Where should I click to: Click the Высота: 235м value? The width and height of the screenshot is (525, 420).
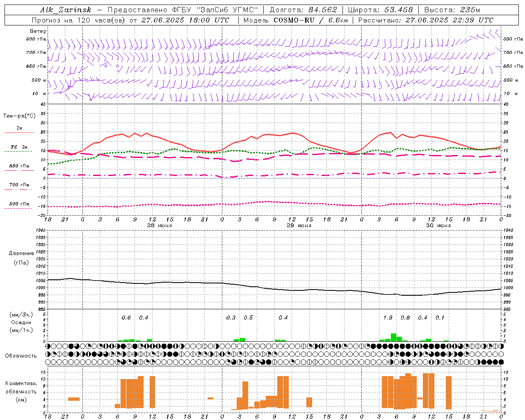tap(452, 10)
